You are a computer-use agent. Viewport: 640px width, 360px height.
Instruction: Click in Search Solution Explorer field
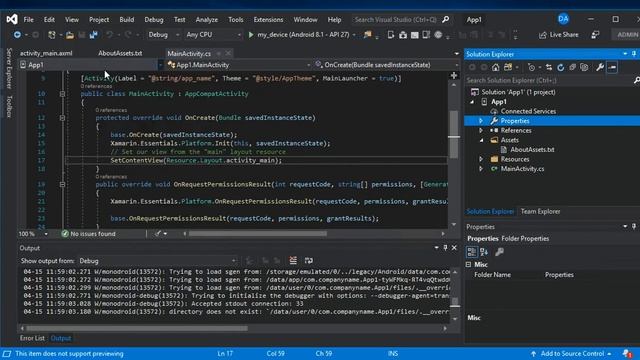(x=549, y=80)
